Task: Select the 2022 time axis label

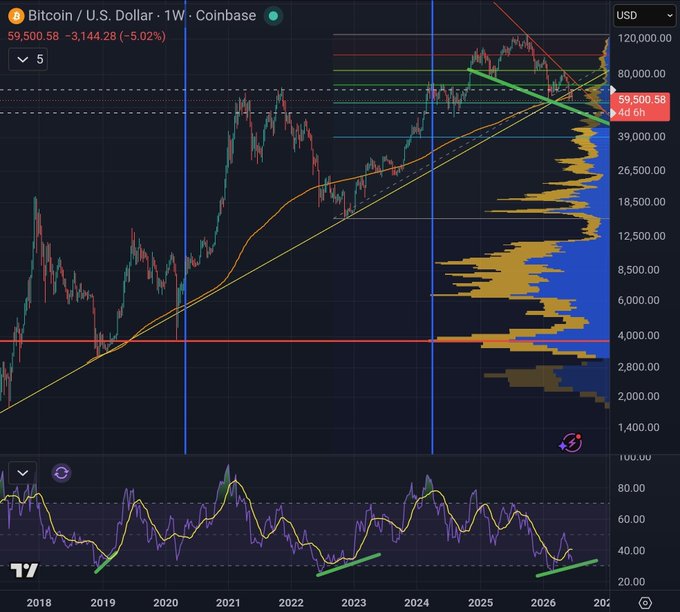Action: (291, 602)
